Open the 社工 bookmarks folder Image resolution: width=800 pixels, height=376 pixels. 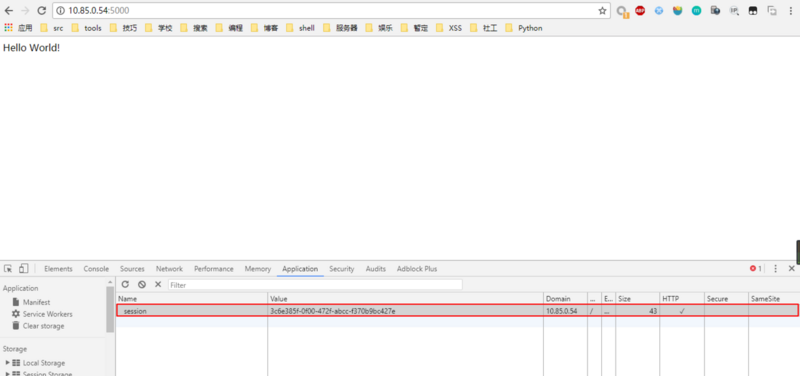point(484,28)
